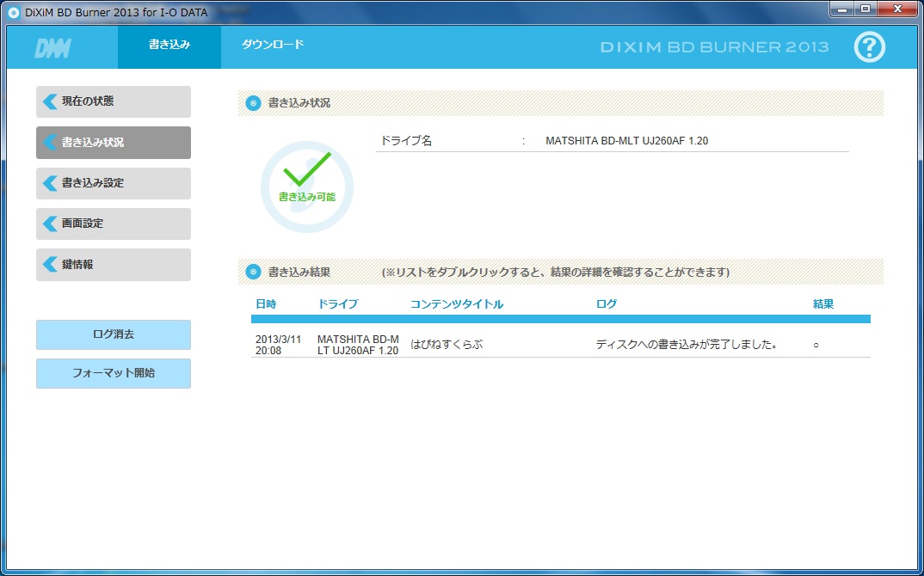Open 鍵情報 in the sidebar
Image resolution: width=924 pixels, height=576 pixels.
tap(114, 265)
